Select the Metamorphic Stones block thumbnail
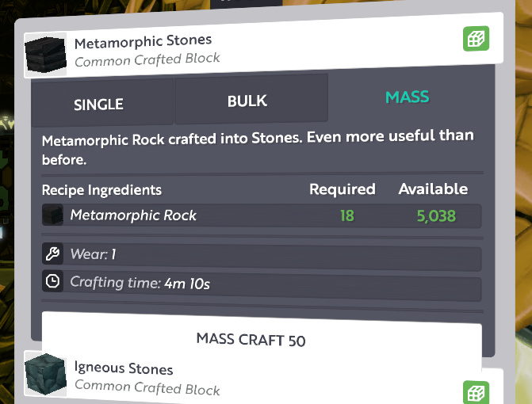532x404 pixels. (45, 55)
